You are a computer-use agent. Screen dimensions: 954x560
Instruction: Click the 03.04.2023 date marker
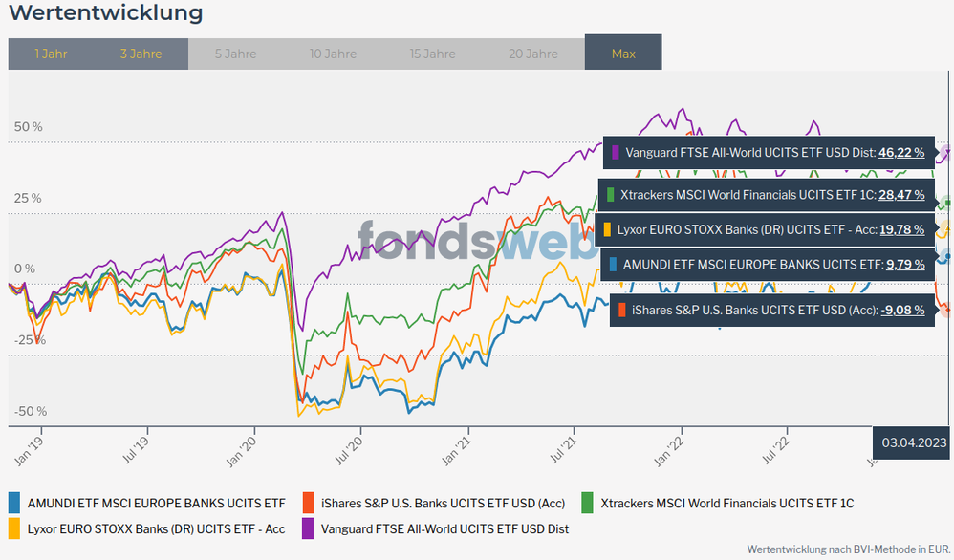tap(914, 442)
